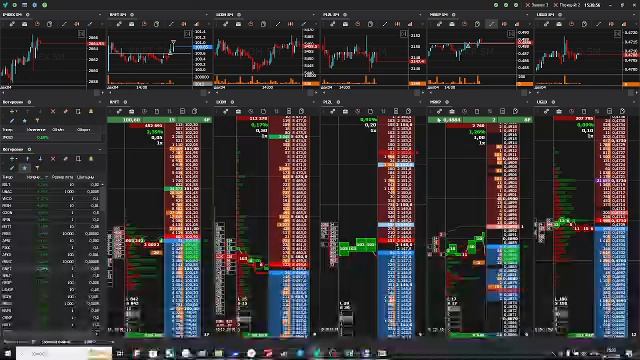Open toolbar overflow arrow in second chart toolbar
This screenshot has height=360, width=640.
click(208, 24)
